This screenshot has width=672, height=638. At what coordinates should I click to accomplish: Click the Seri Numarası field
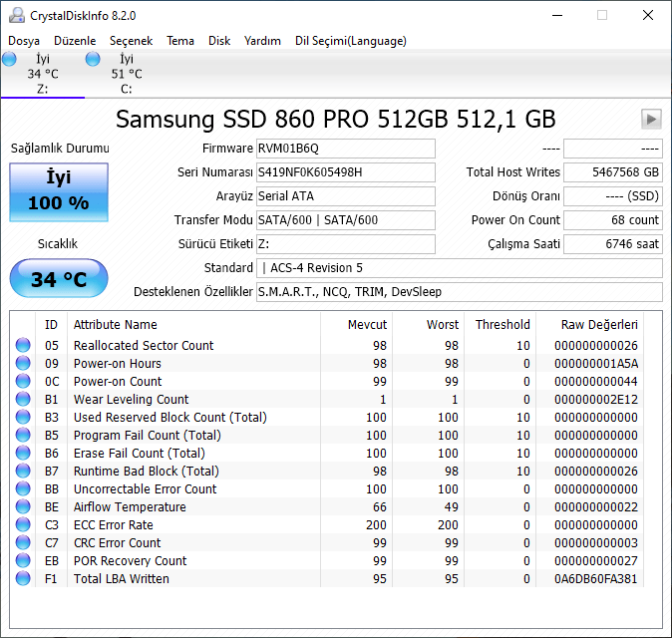(x=345, y=172)
